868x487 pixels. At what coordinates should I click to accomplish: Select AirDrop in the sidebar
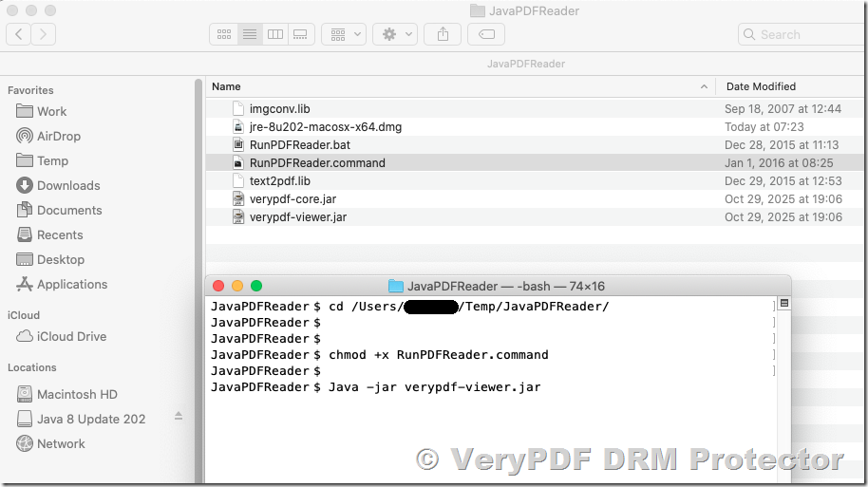58,136
